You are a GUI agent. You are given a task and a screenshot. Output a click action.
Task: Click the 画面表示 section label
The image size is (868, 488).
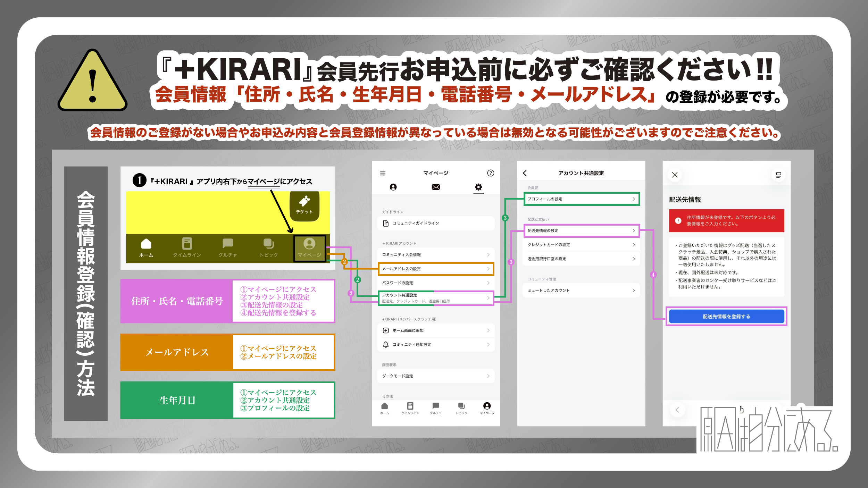pos(389,365)
